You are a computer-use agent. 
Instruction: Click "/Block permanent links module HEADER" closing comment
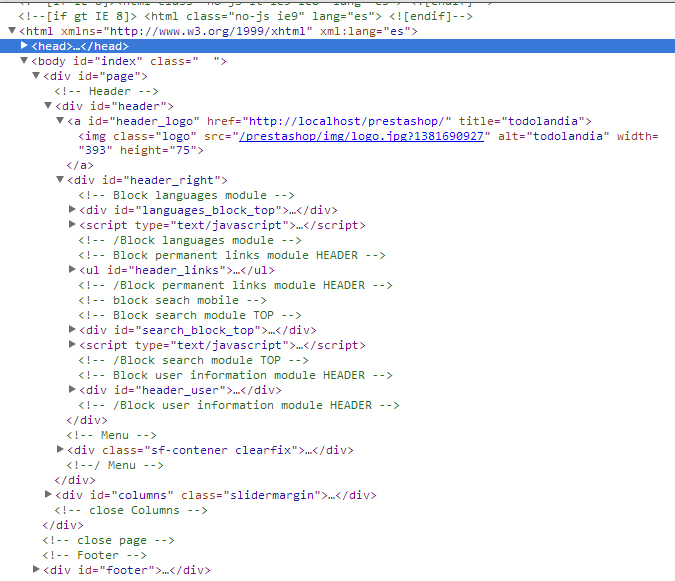click(x=235, y=285)
